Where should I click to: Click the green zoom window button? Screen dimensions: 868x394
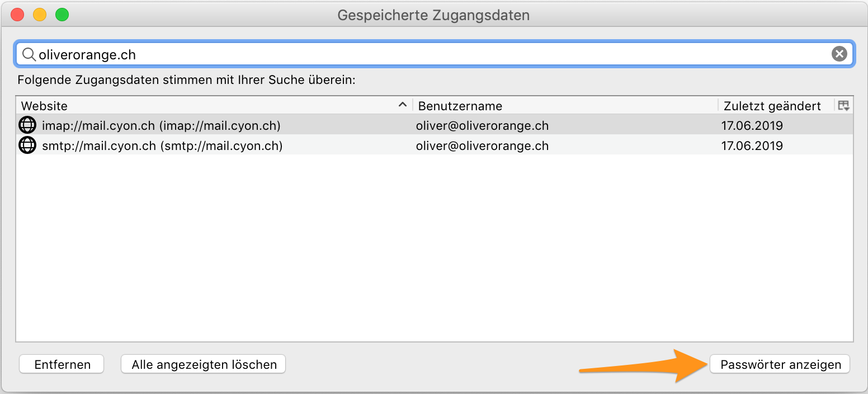click(x=62, y=15)
